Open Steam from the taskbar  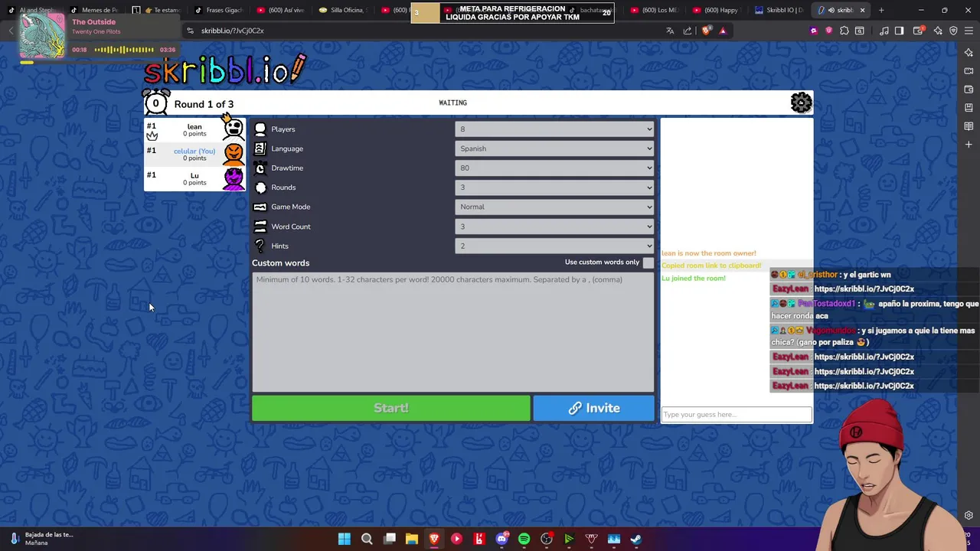[635, 539]
